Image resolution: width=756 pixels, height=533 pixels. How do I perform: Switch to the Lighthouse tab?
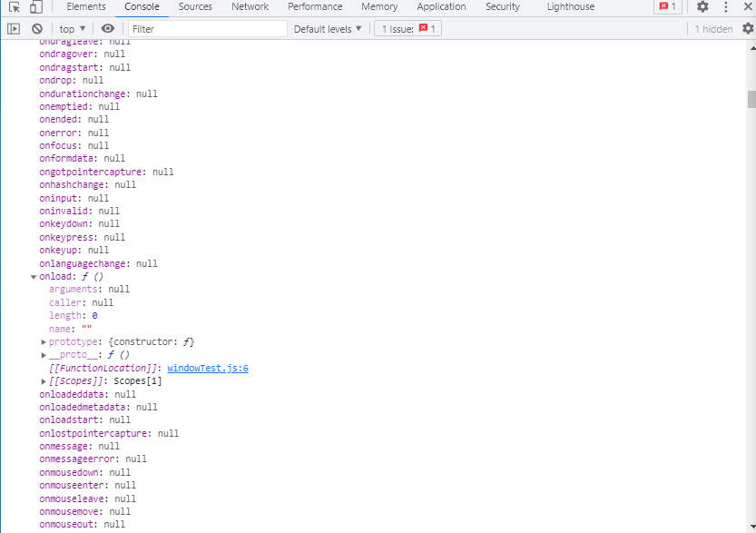click(x=570, y=6)
